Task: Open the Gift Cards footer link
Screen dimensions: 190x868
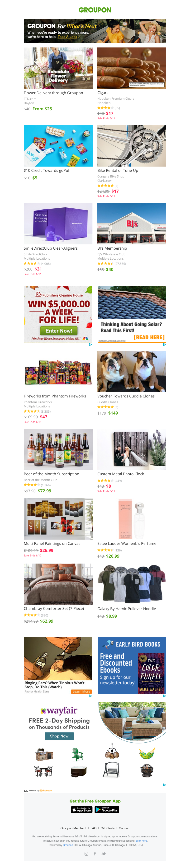Action: click(x=108, y=828)
